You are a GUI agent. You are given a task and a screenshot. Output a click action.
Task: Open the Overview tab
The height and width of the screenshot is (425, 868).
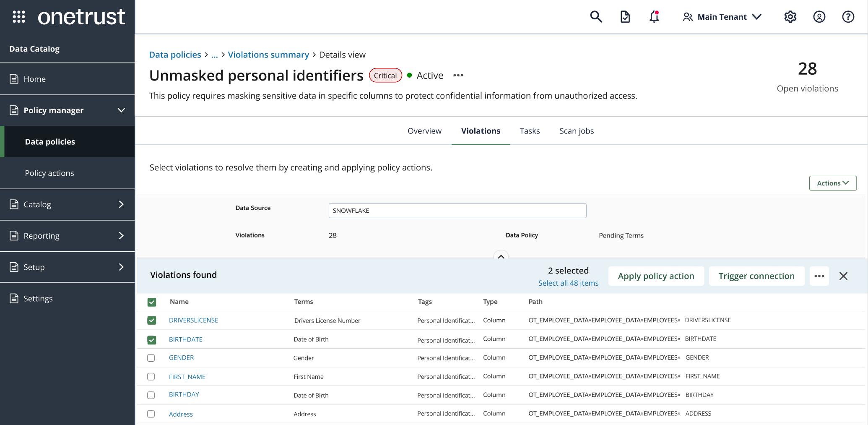click(424, 131)
